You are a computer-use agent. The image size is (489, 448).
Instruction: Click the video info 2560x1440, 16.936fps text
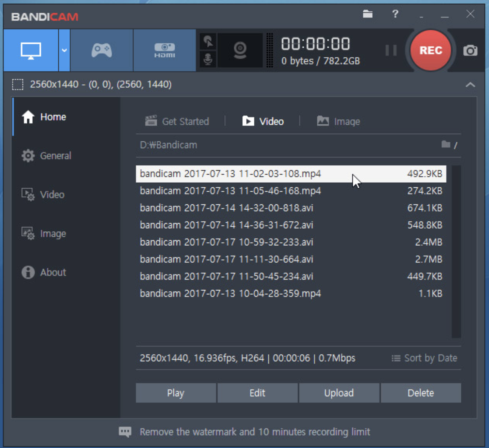[x=247, y=358]
